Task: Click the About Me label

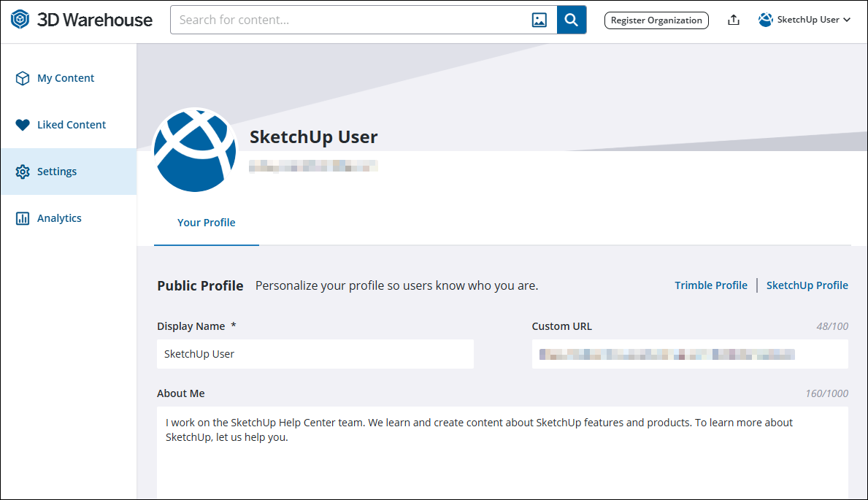Action: 181,393
